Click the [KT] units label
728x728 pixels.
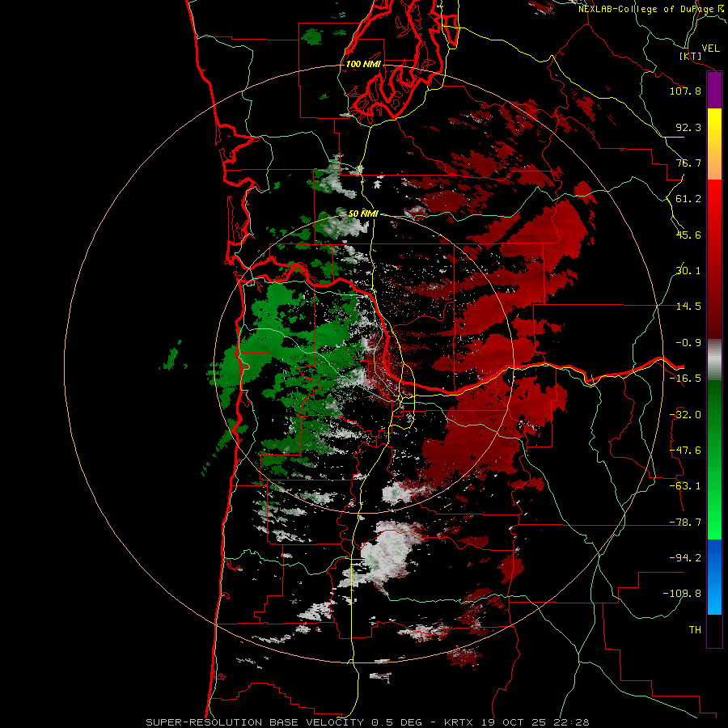(x=691, y=56)
